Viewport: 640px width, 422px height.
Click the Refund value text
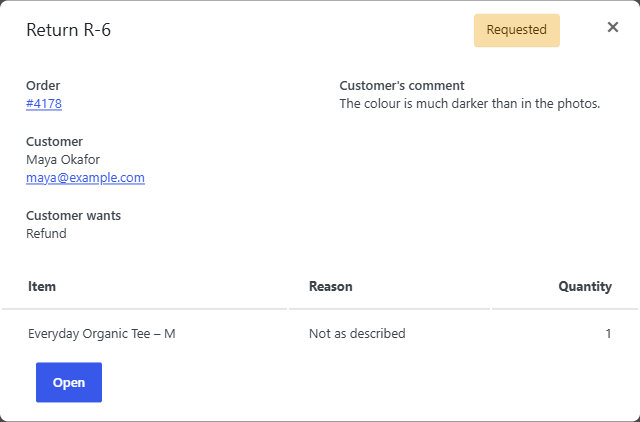[x=46, y=233]
